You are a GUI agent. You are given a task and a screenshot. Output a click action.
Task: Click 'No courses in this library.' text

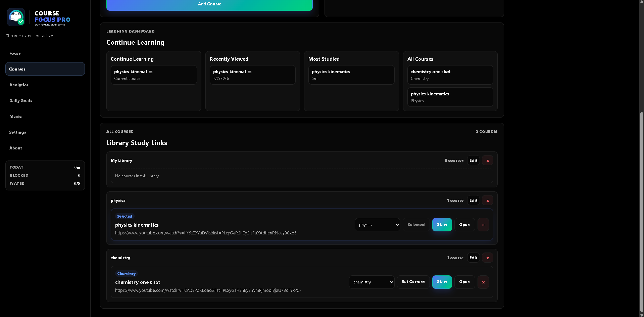(x=137, y=176)
